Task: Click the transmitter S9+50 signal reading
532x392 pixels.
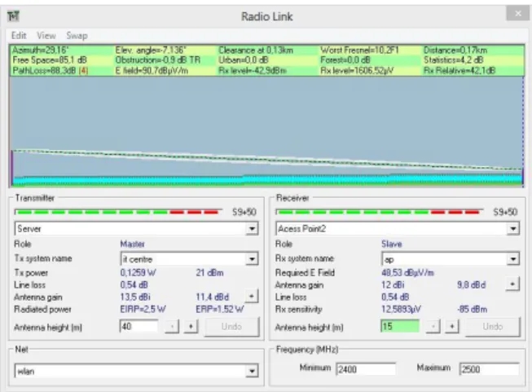Action: 244,212
